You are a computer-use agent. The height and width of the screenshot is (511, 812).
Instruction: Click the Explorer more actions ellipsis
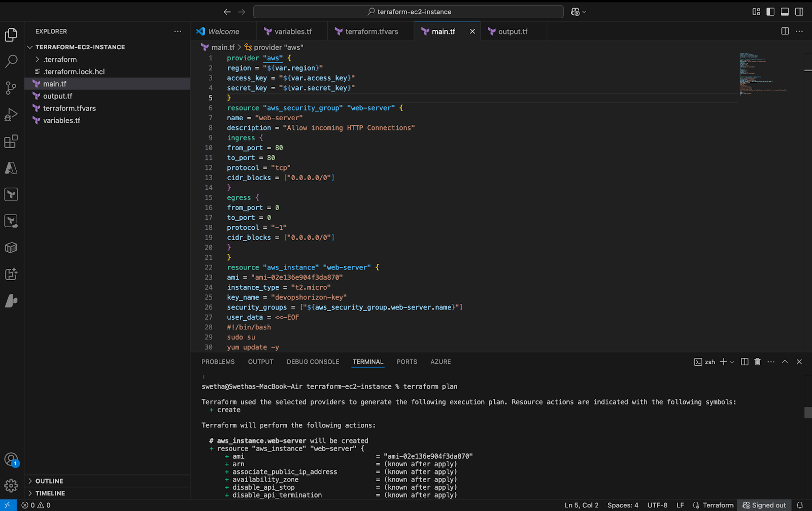[x=178, y=31]
